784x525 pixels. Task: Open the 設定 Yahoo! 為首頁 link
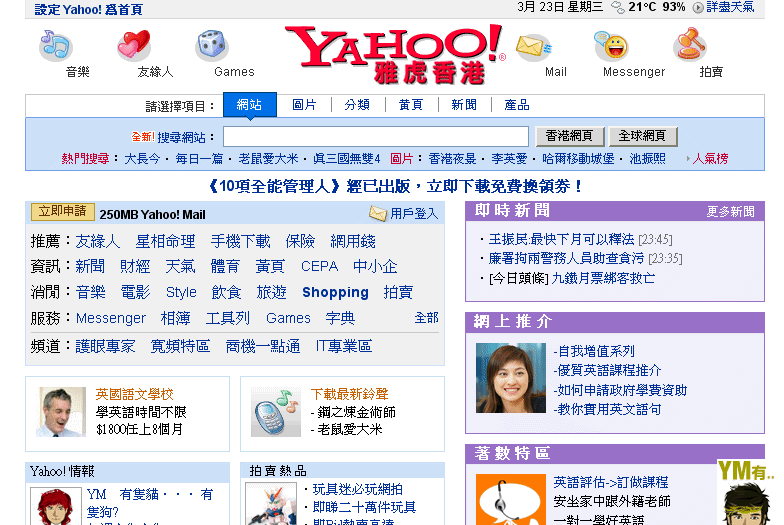point(88,9)
